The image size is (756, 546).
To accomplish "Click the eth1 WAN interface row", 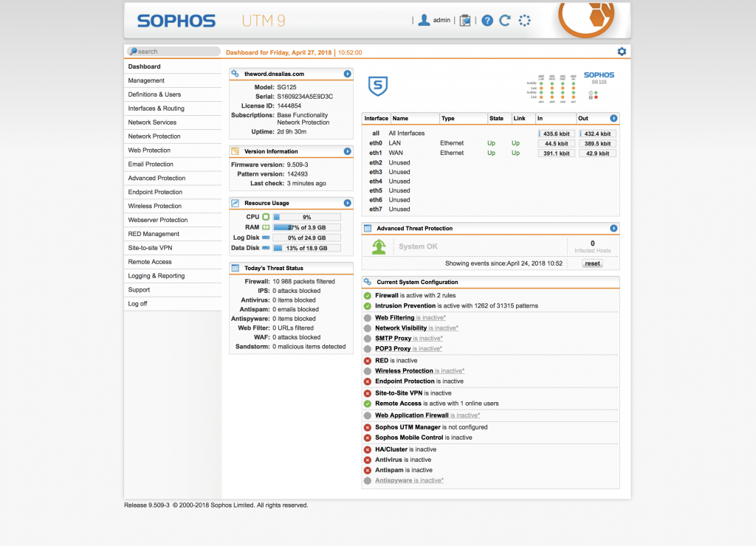I will coord(490,153).
